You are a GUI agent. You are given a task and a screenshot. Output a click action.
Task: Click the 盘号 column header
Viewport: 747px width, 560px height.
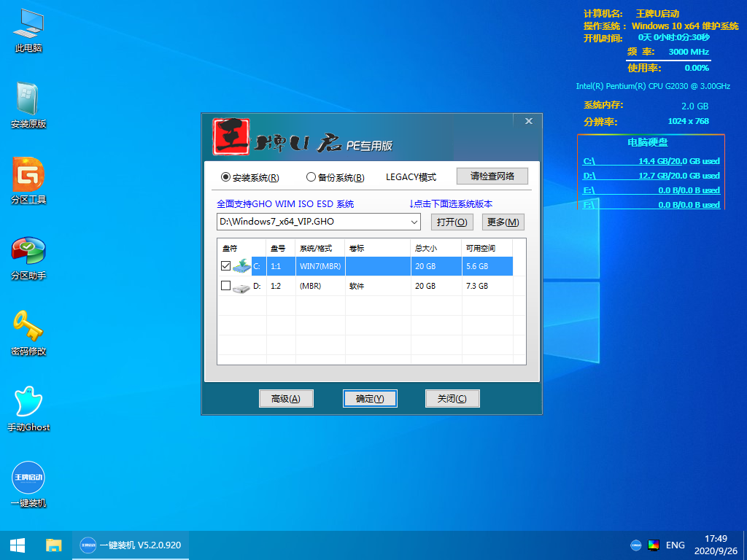point(281,248)
